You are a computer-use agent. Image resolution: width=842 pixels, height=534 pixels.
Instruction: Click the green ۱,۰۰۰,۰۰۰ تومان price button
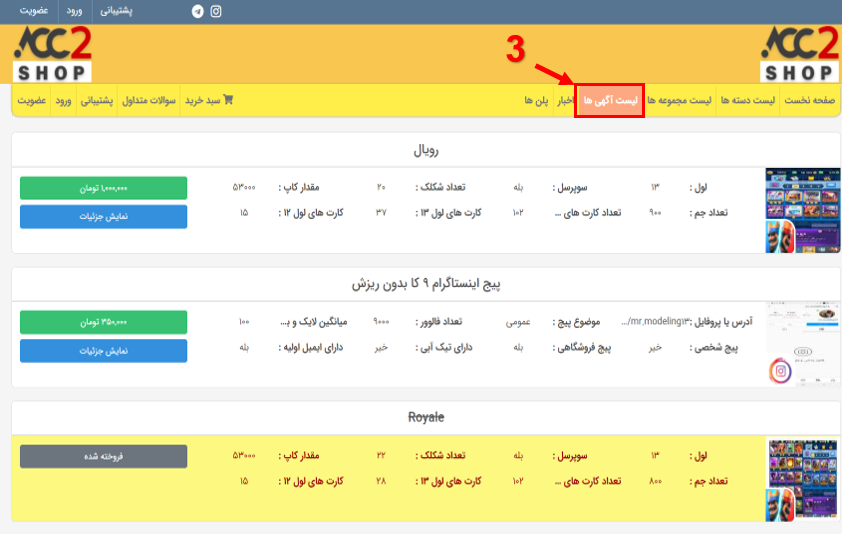pos(104,188)
